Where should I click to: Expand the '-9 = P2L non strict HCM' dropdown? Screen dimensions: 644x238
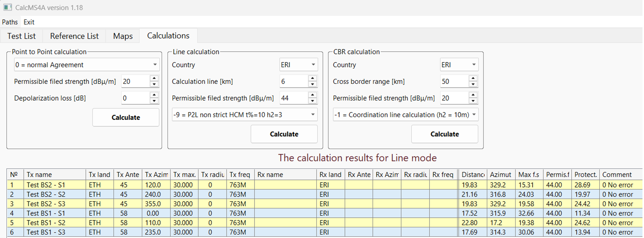245,114
